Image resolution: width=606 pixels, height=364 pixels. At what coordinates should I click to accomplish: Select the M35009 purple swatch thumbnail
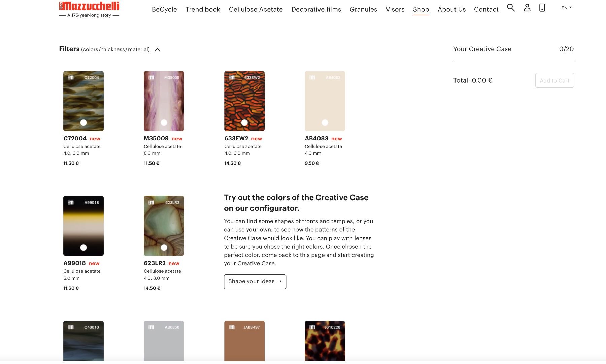(164, 101)
